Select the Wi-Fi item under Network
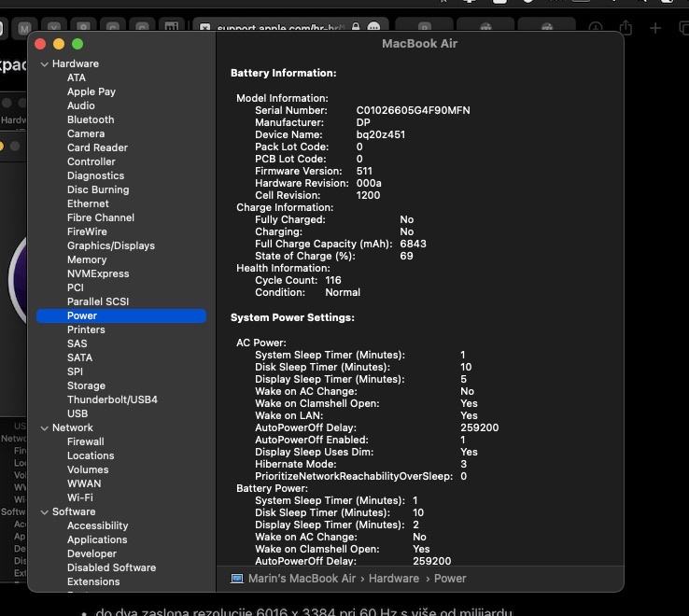The height and width of the screenshot is (616, 689). point(79,497)
